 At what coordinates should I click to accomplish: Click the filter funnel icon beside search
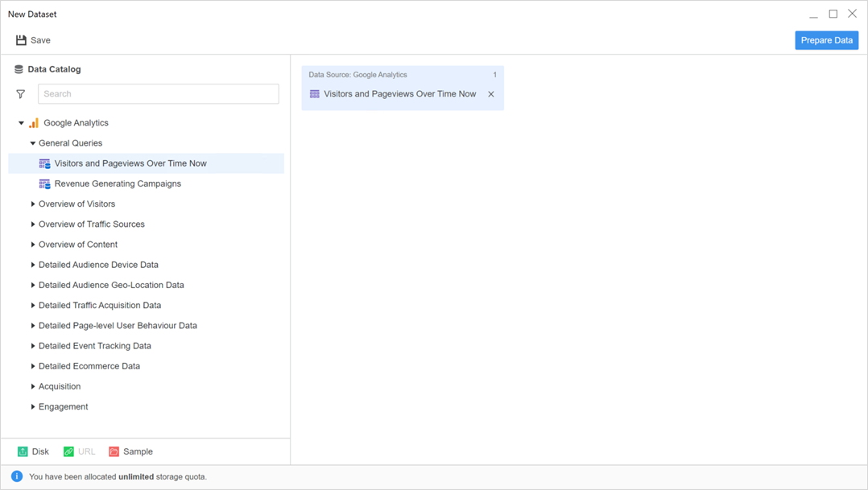(x=21, y=94)
